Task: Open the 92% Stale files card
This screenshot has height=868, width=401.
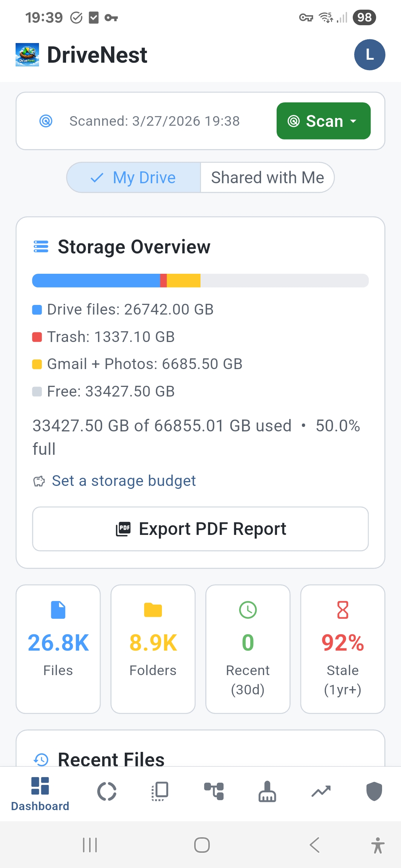Action: 343,649
